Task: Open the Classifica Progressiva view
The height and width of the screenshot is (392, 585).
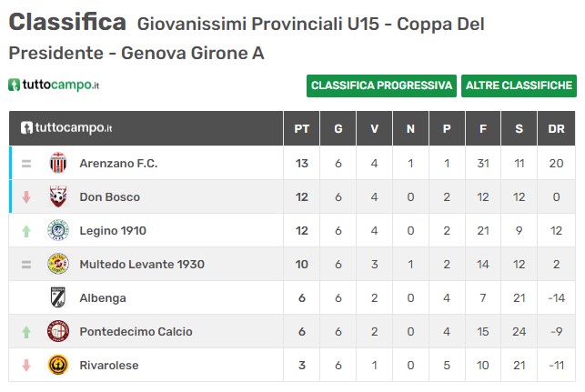Action: (x=381, y=85)
